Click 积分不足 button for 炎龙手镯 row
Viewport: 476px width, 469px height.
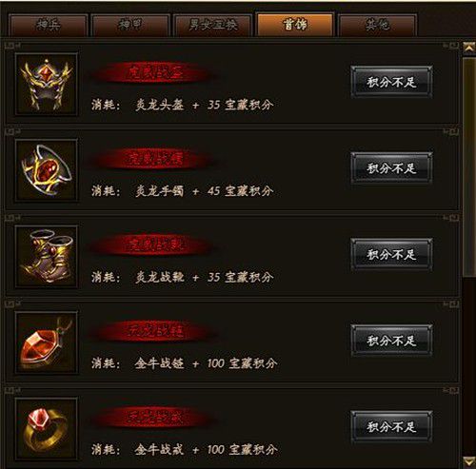[x=391, y=167]
